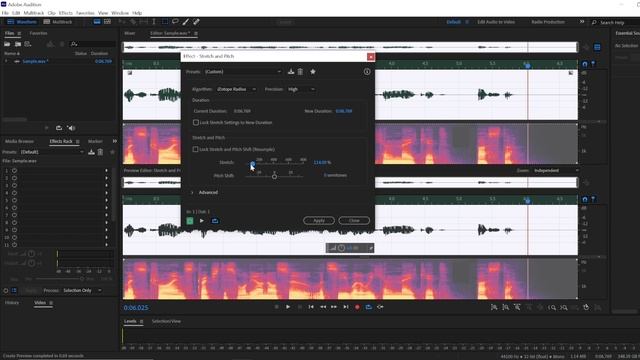Open Effects Rack Presets (Default) dropdown
This screenshot has height=360, width=640.
point(52,152)
